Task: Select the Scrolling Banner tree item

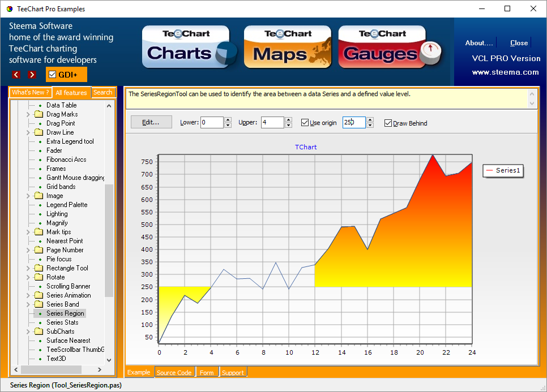Action: pyautogui.click(x=69, y=286)
